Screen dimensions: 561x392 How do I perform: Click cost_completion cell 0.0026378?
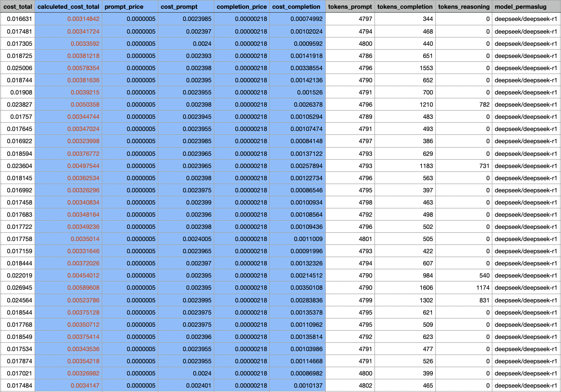tap(298, 104)
